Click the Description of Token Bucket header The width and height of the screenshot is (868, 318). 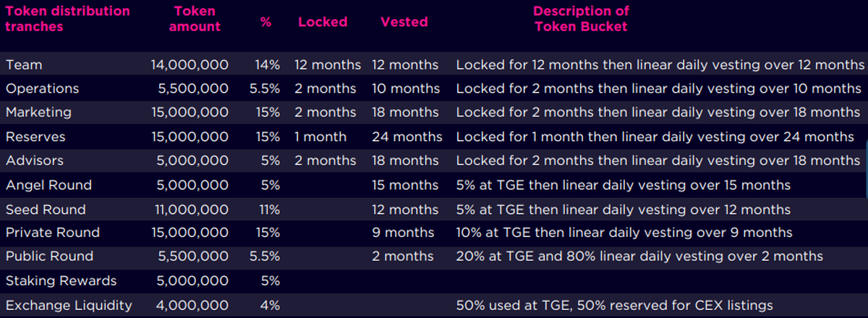[x=581, y=19]
